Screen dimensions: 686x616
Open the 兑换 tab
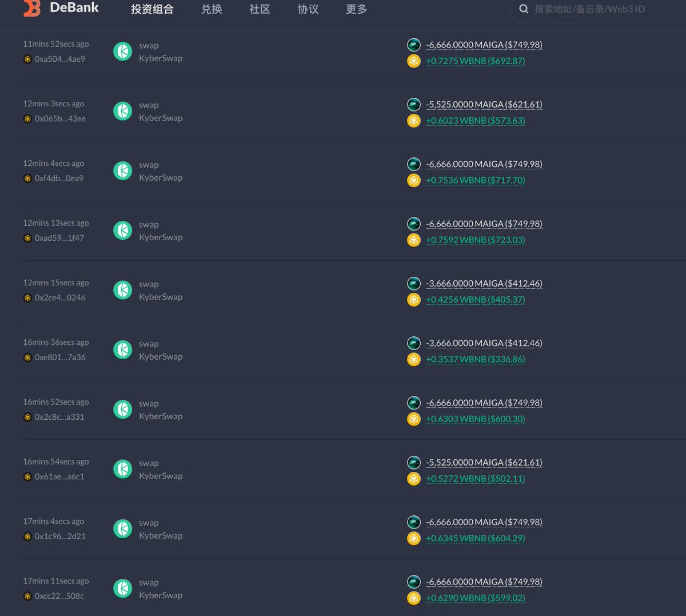coord(212,9)
